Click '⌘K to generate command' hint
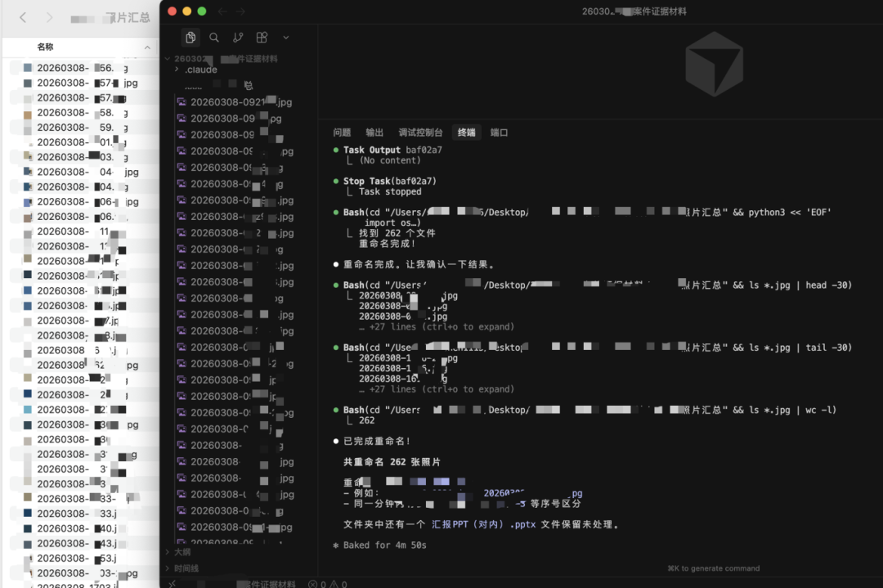The image size is (883, 588). (714, 568)
